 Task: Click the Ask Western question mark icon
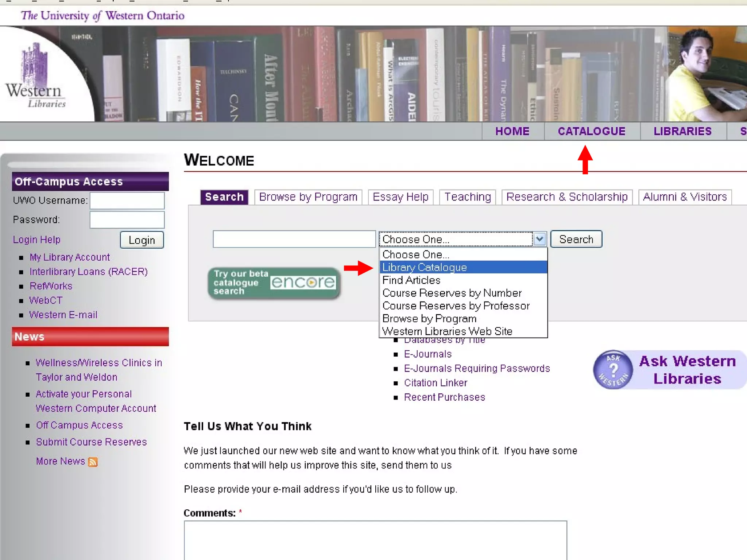click(614, 369)
